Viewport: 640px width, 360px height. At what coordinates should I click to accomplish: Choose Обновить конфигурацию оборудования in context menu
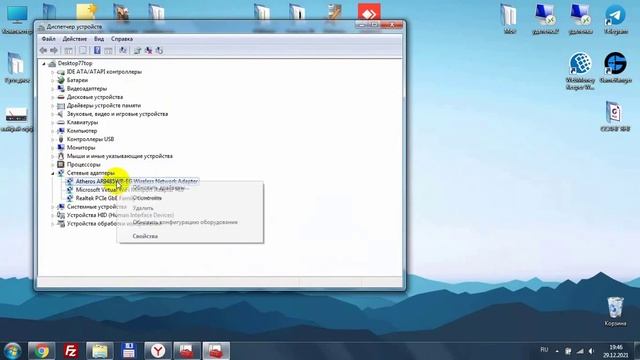[190, 222]
